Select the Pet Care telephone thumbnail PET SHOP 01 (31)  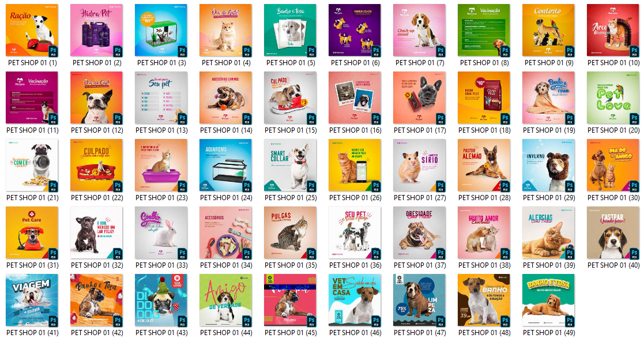point(32,232)
